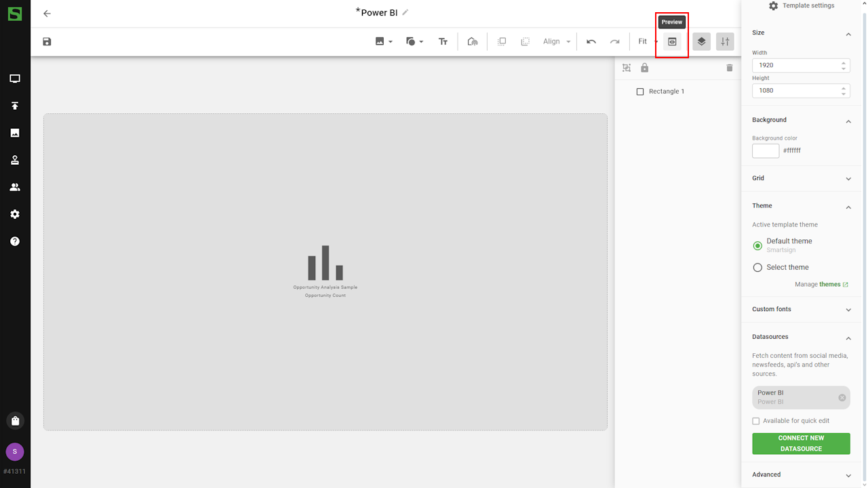Rename template via pencil edit icon
Viewport: 868px width, 488px height.
406,12
